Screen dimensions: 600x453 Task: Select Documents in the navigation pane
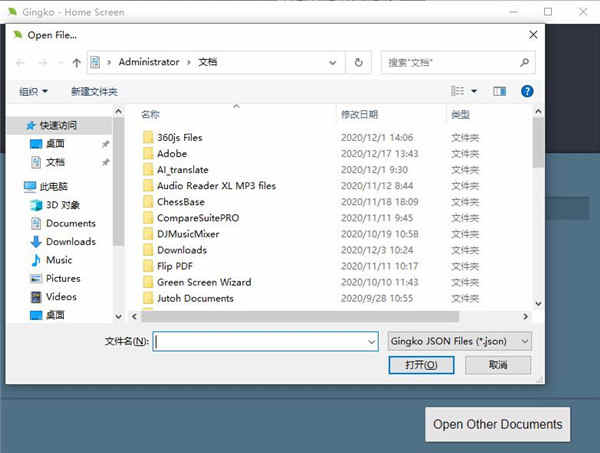[x=70, y=223]
